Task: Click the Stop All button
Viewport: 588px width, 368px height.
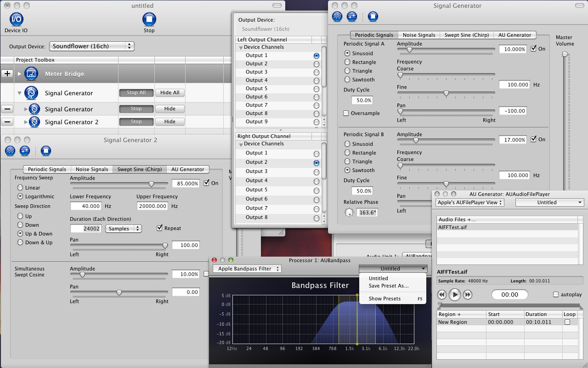Action: pyautogui.click(x=136, y=92)
